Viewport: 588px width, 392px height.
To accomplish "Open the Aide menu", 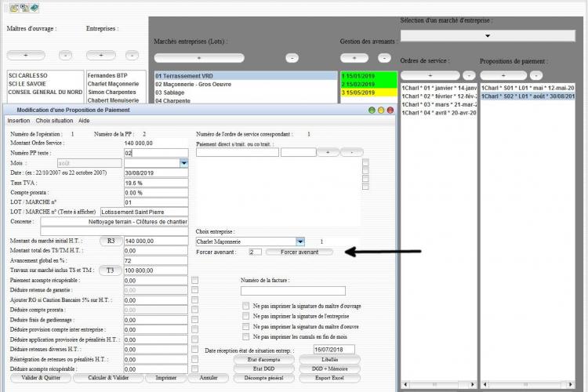I will tap(84, 121).
